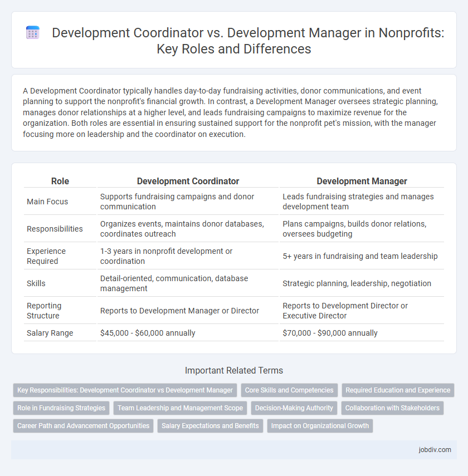
Task: Click the 1-3 years in nonprofit development cell
Action: click(x=188, y=256)
